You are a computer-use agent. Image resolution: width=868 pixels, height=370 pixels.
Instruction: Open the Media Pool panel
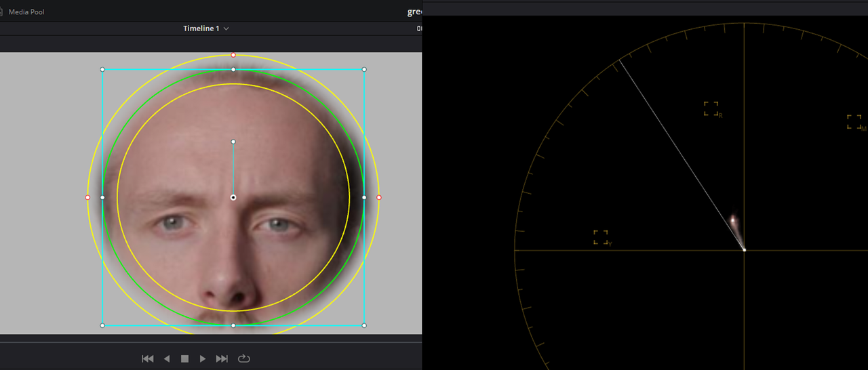point(26,12)
